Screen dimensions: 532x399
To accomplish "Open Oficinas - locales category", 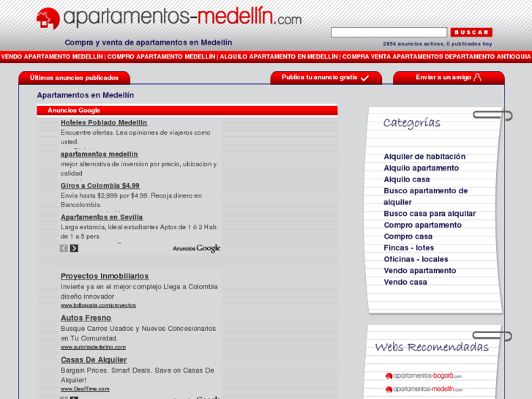I will coord(416,259).
